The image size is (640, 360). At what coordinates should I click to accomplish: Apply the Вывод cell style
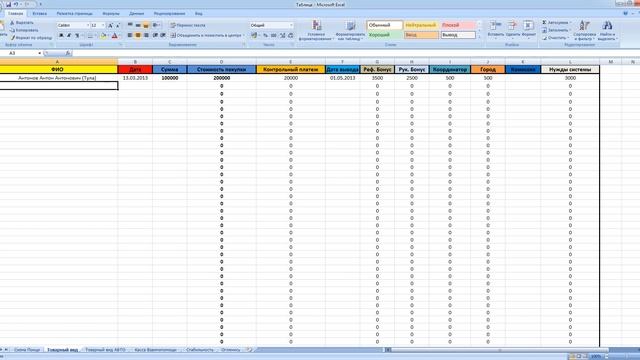(x=458, y=35)
